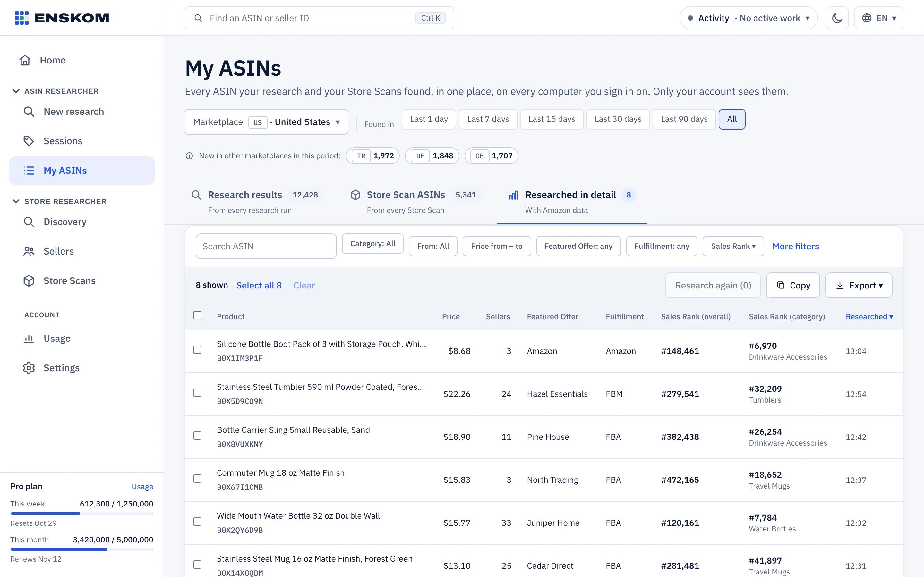
Task: Click the Home house icon
Action: click(x=25, y=60)
